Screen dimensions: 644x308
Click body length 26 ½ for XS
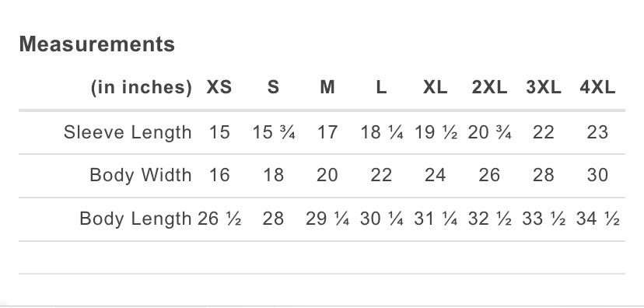pos(219,219)
